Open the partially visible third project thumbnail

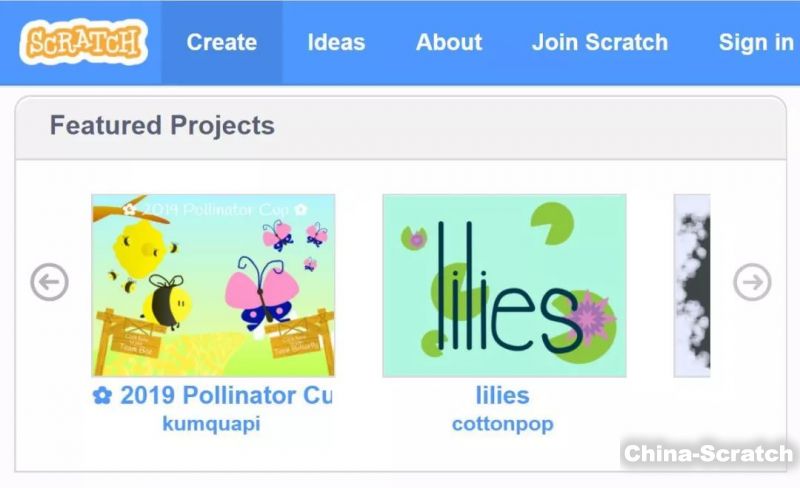pyautogui.click(x=691, y=285)
